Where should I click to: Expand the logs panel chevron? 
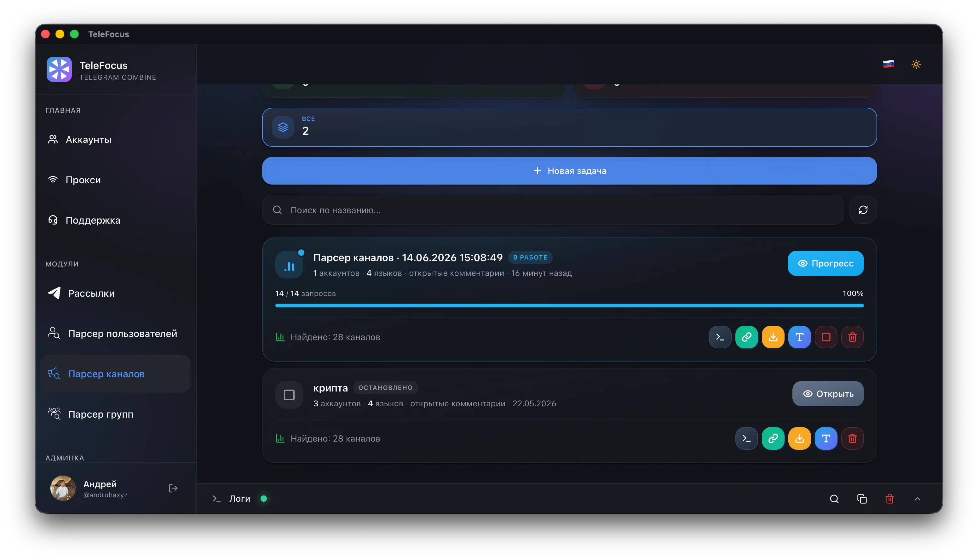(x=917, y=499)
